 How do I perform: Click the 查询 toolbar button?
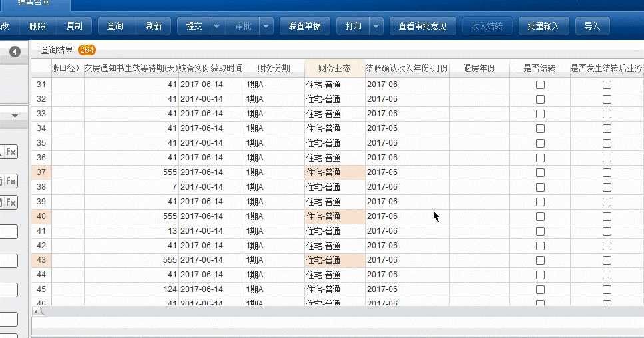click(x=115, y=27)
